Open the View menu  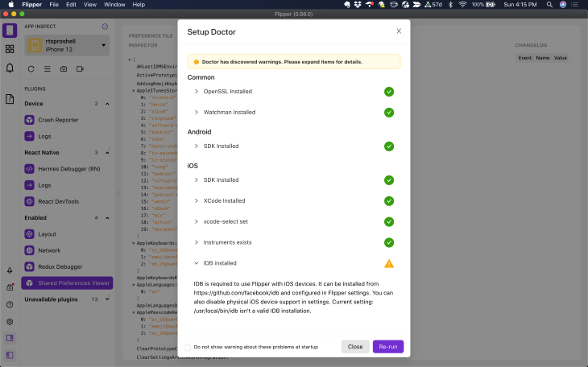(x=91, y=5)
